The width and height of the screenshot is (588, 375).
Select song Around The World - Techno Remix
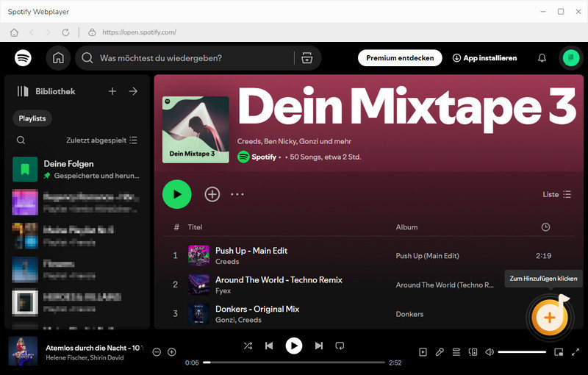(279, 279)
